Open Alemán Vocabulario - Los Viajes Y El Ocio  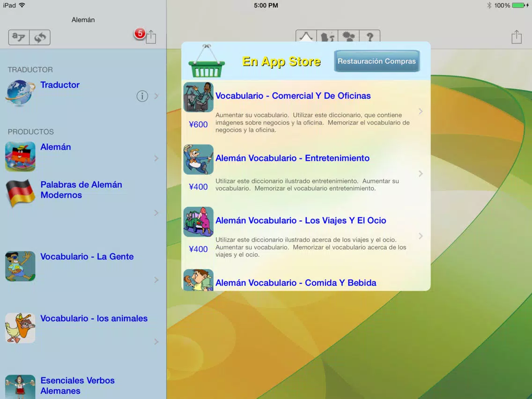[301, 221]
